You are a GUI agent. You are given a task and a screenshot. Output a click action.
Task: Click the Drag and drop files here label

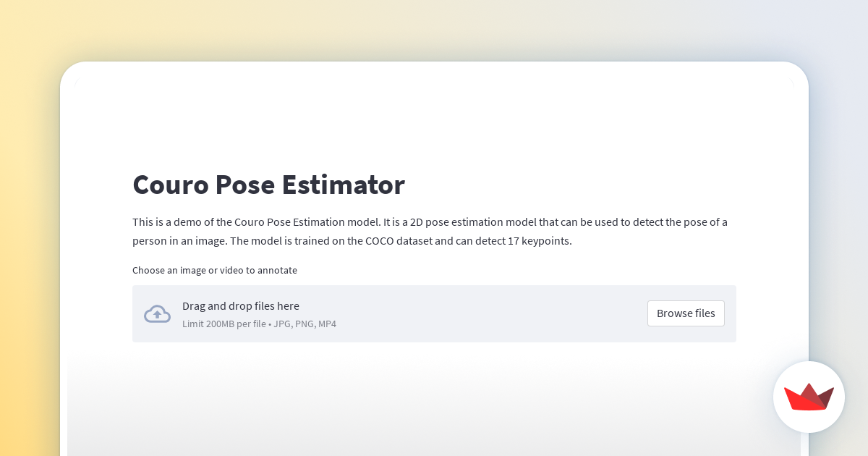pos(241,306)
